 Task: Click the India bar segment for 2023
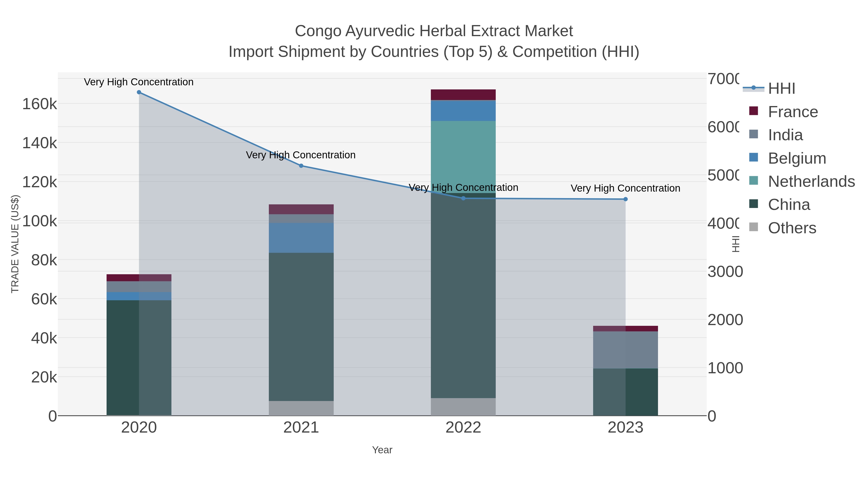click(x=625, y=350)
